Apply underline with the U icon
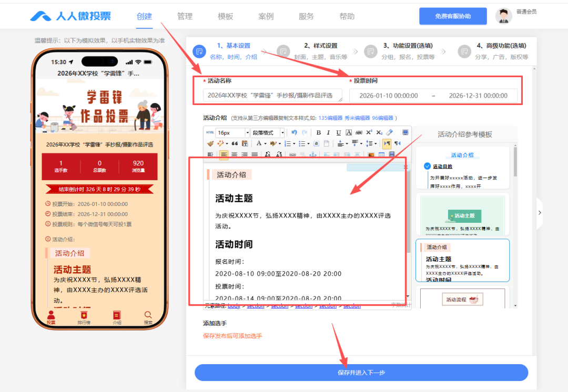This screenshot has width=568, height=392. [x=338, y=132]
